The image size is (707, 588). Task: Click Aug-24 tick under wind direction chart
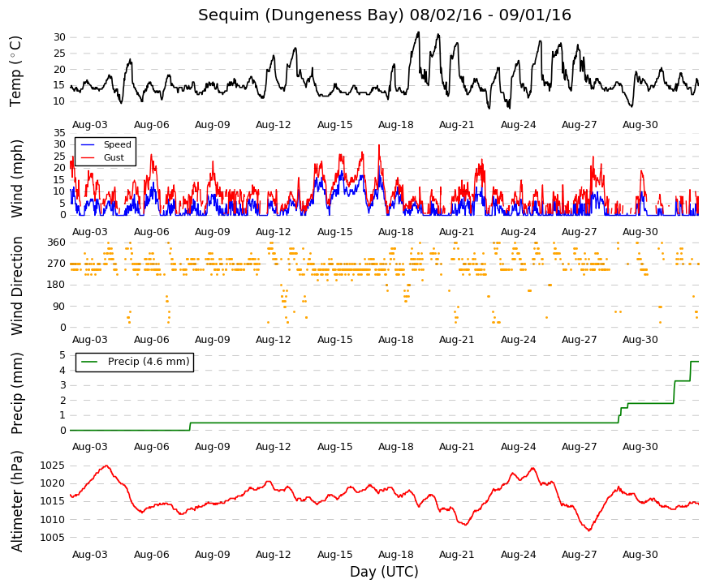[x=518, y=340]
